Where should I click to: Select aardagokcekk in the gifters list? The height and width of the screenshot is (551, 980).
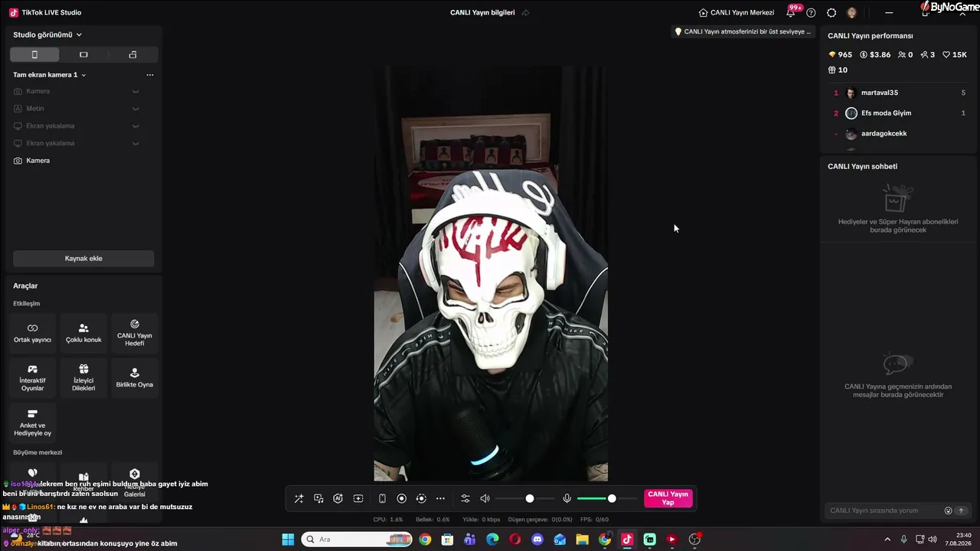899,134
